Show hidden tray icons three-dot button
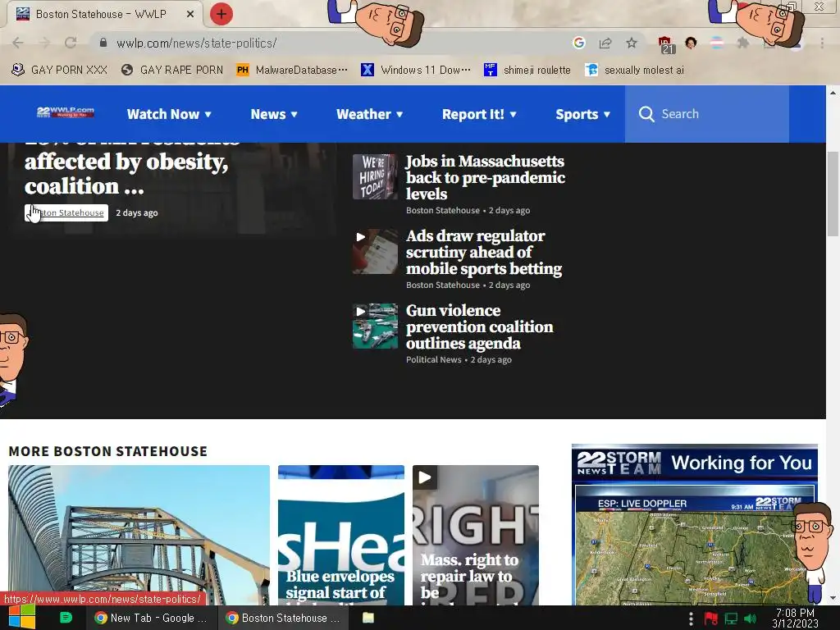This screenshot has width=840, height=630. [691, 619]
